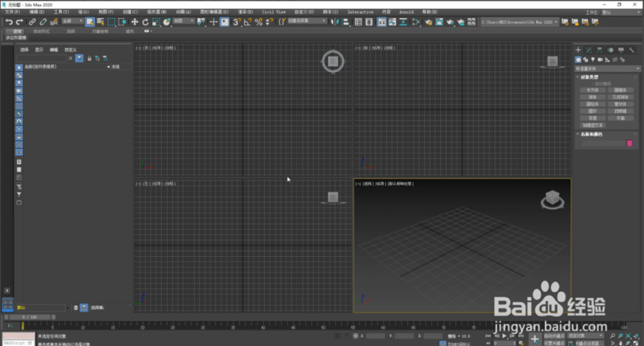Screen dimensions: 644x346
Task: Click the Redo arrow icon
Action: (19, 22)
